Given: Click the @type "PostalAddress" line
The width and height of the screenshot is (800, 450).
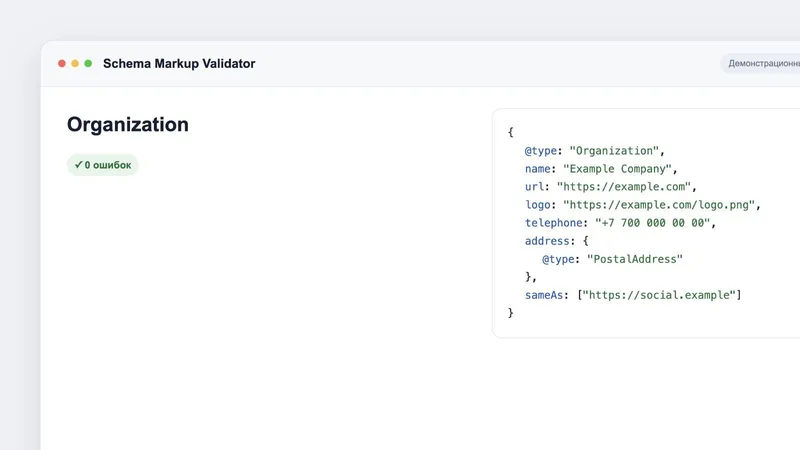Looking at the screenshot, I should pyautogui.click(x=612, y=259).
